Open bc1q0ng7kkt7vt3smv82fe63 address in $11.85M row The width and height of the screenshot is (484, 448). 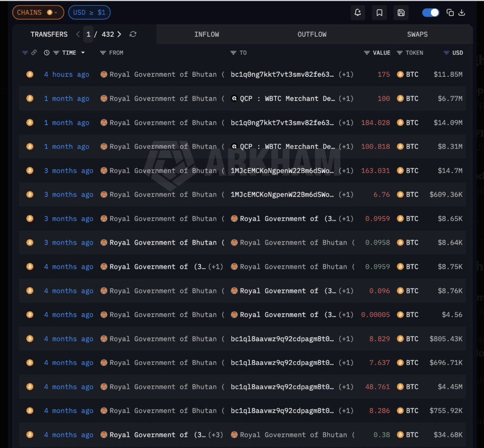click(x=282, y=74)
